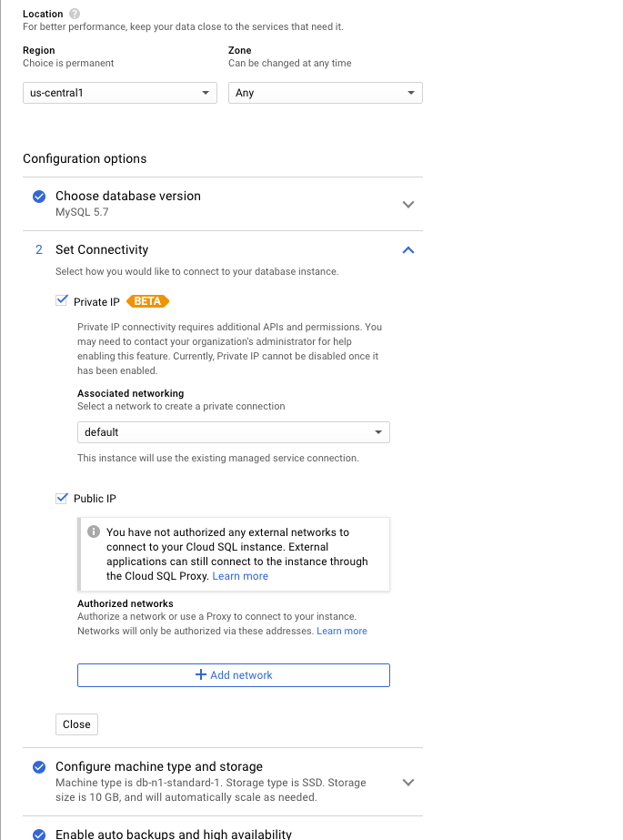This screenshot has width=623, height=840.
Task: Click the blue checkmark beside Choose database version
Action: (x=39, y=197)
